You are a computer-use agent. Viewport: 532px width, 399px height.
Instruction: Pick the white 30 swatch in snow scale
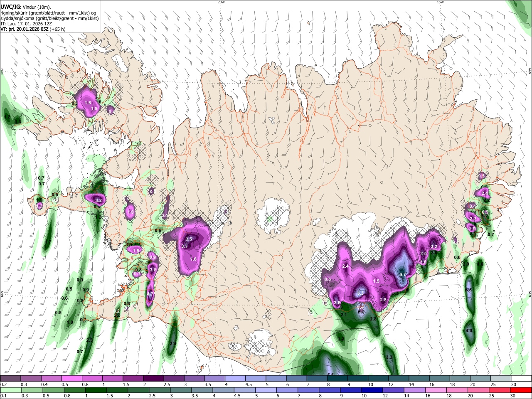(521, 379)
